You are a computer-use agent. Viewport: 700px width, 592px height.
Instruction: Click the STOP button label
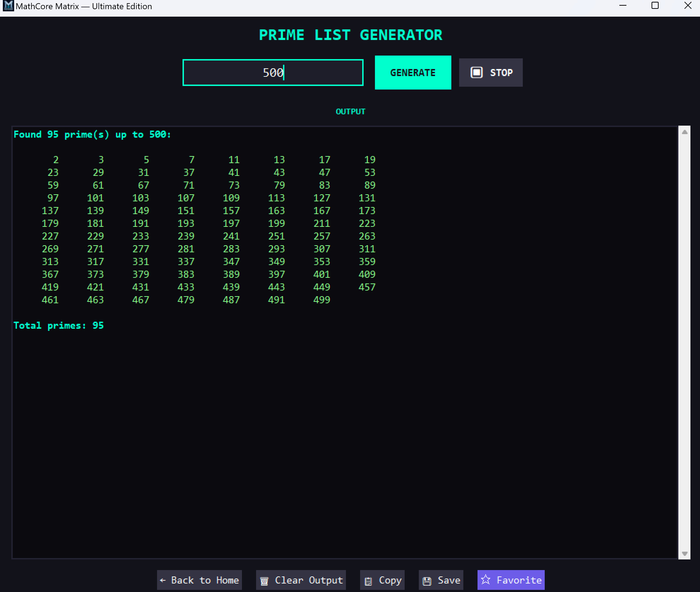coord(501,73)
